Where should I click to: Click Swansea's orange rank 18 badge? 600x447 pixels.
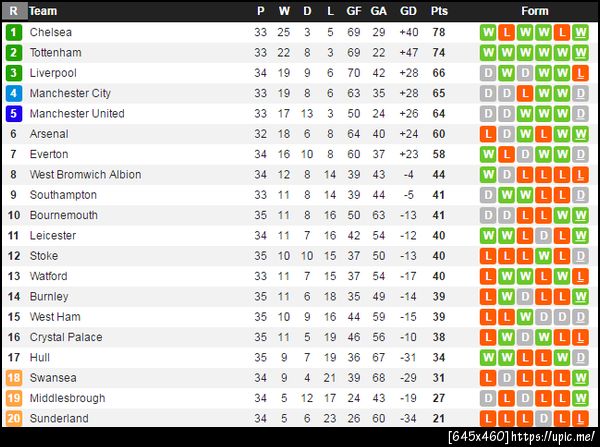coord(14,378)
